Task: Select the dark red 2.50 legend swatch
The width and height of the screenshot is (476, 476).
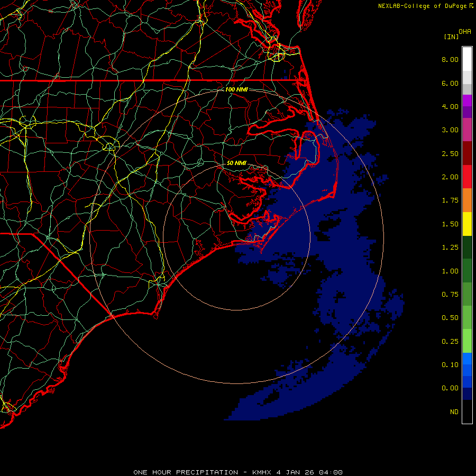Action: (467, 153)
